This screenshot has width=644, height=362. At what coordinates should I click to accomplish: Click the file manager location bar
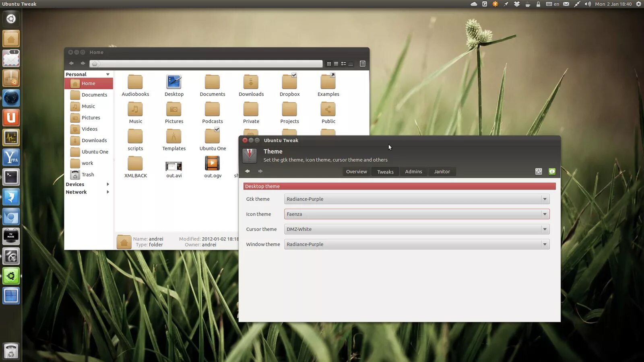(206, 64)
